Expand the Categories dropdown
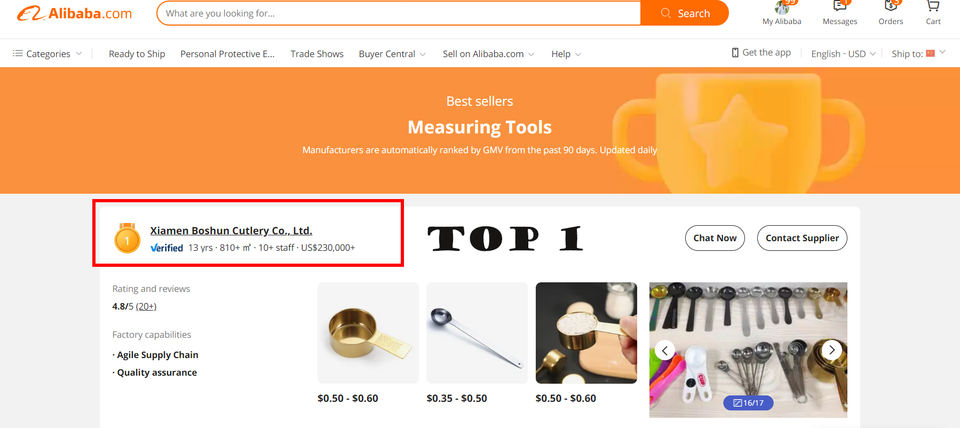Image resolution: width=960 pixels, height=428 pixels. point(47,54)
